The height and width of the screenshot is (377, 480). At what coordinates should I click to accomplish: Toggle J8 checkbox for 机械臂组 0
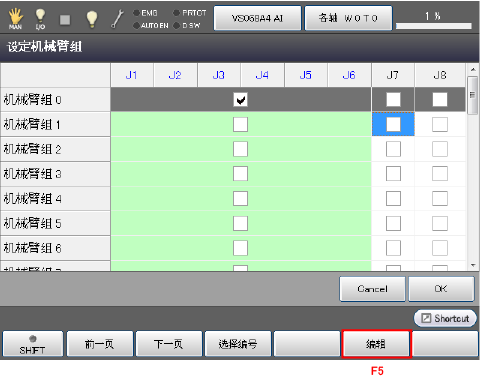[440, 99]
